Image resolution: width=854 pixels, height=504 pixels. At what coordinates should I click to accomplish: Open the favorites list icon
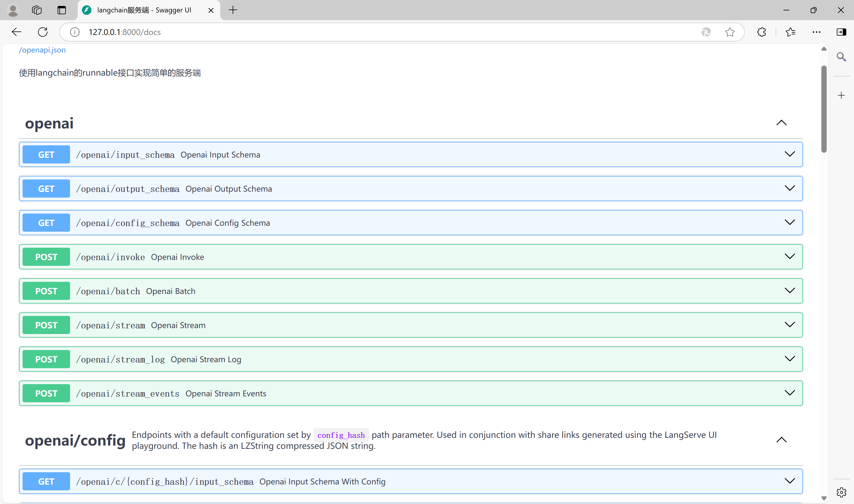coord(790,32)
